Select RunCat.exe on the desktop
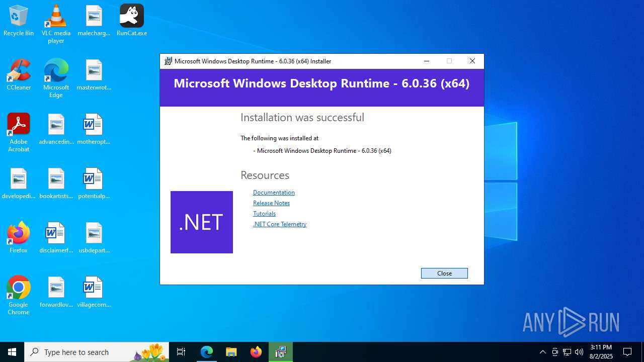The width and height of the screenshot is (644, 362). click(x=132, y=21)
